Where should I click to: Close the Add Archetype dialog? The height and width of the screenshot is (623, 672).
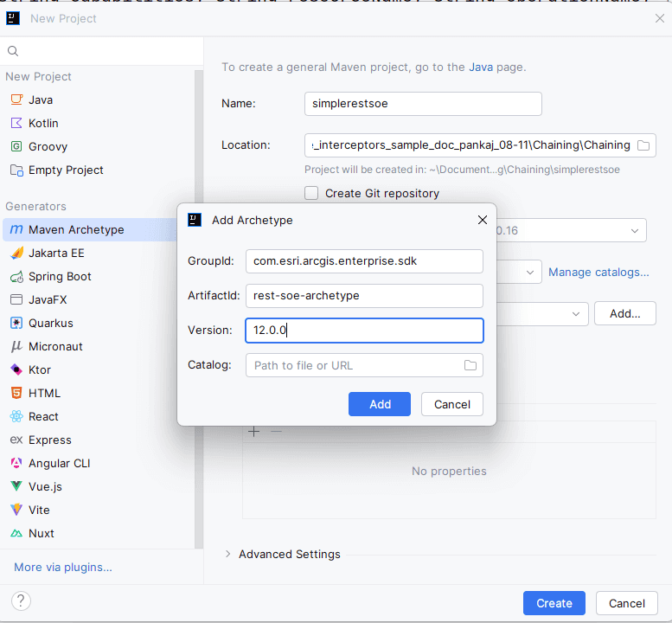(483, 220)
